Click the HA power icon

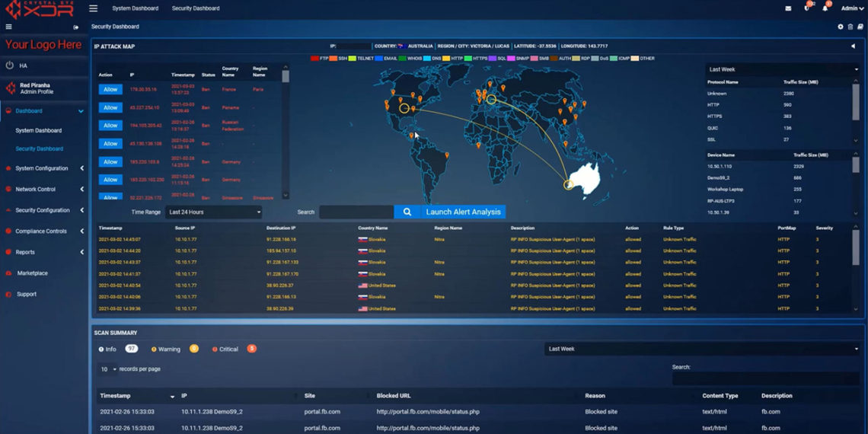9,65
